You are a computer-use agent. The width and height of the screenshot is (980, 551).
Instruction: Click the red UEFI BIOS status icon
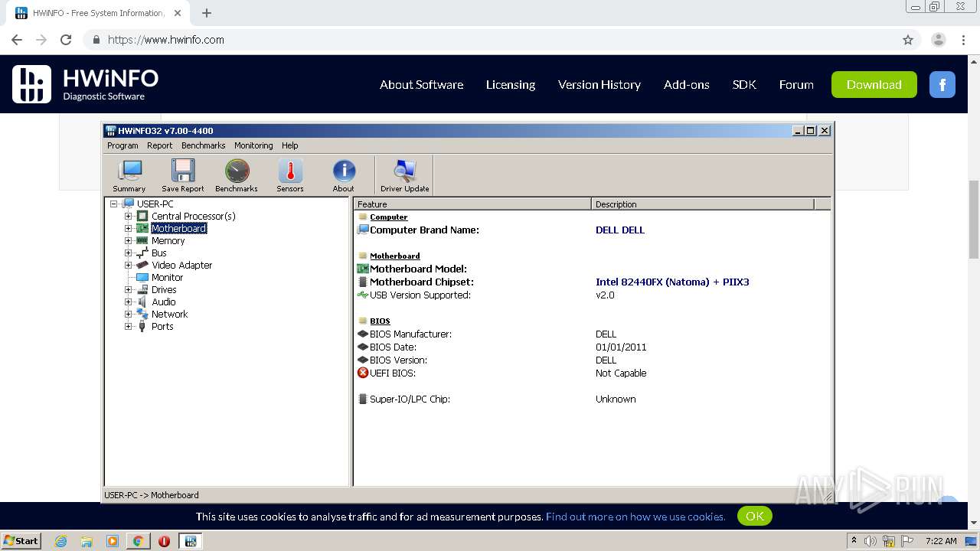pyautogui.click(x=363, y=373)
